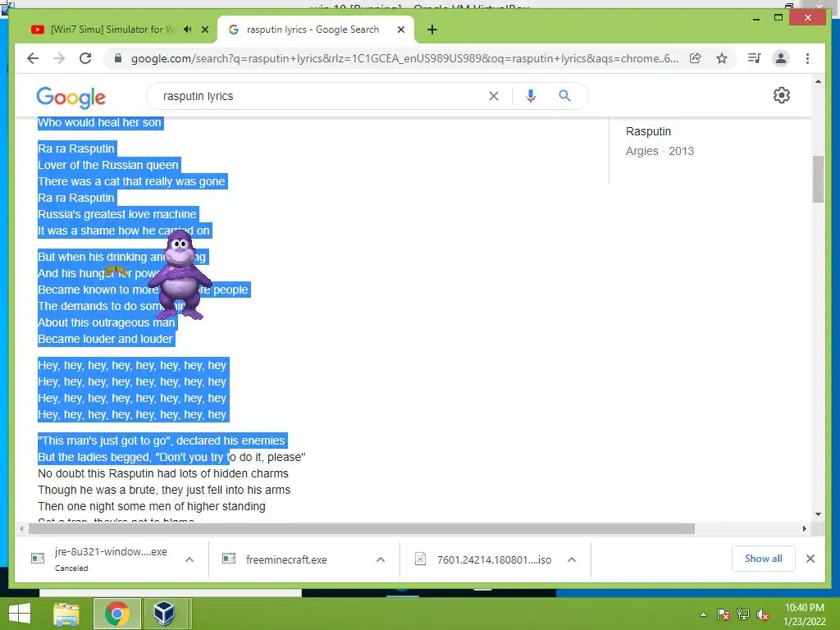The height and width of the screenshot is (630, 840).
Task: Click line "No doubt this Rasputin had lots"
Action: pyautogui.click(x=163, y=473)
